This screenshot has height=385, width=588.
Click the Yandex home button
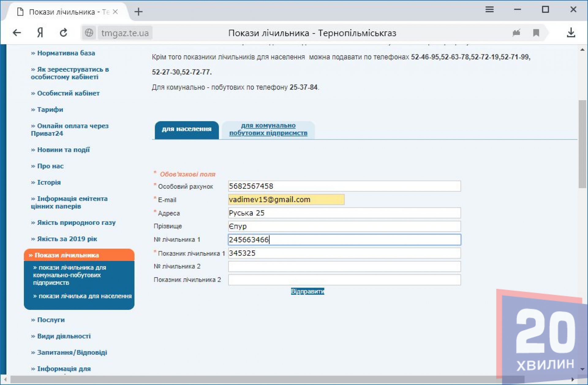(x=40, y=32)
